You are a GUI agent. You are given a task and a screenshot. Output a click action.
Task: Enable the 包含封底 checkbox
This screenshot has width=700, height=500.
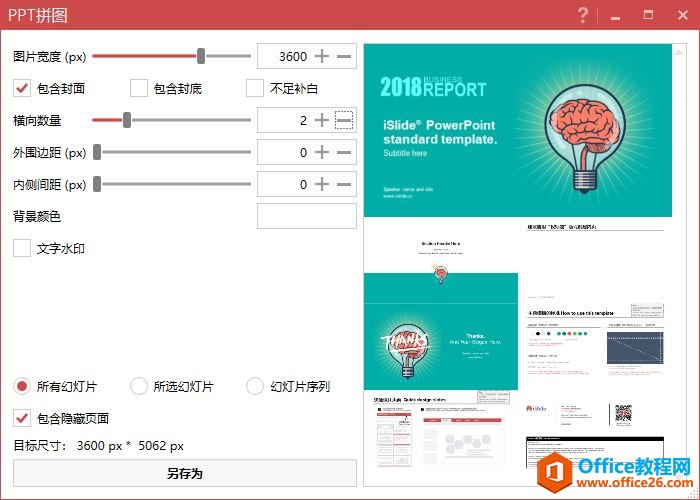click(139, 88)
